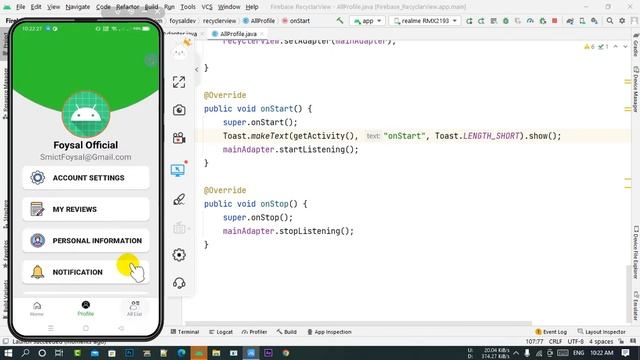Open the Logcat tool window
640x360 pixels.
tap(221, 332)
